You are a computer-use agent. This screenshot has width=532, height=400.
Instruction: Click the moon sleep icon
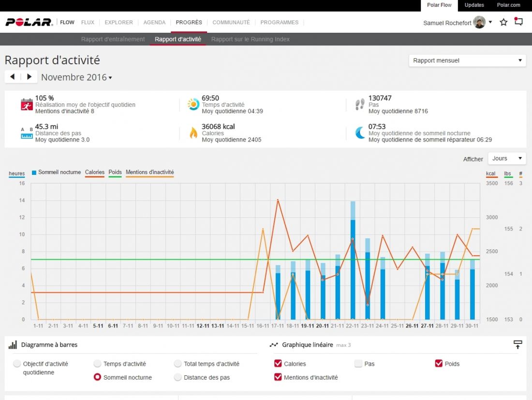[x=360, y=133]
